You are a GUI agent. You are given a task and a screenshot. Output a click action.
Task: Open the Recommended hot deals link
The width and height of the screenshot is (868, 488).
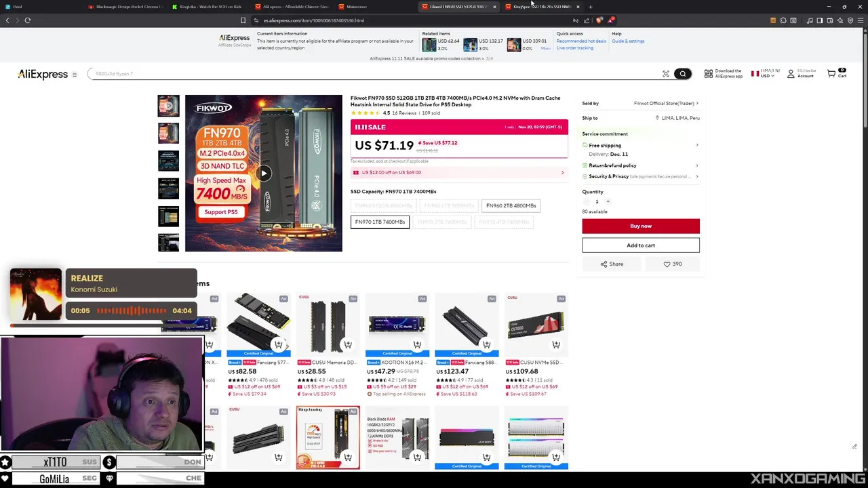point(581,41)
